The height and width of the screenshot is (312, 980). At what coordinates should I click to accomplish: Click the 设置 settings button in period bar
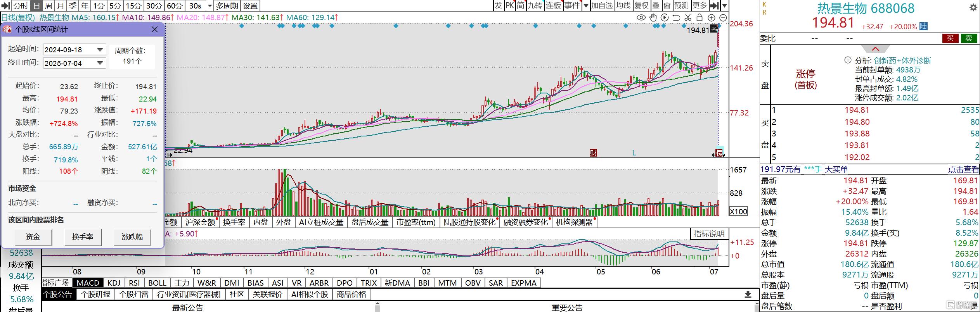coord(250,6)
